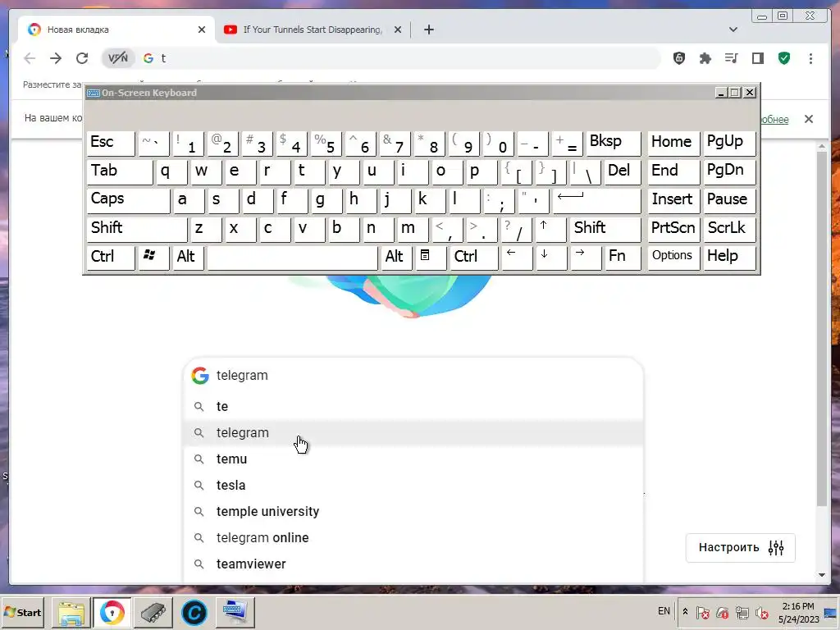The width and height of the screenshot is (840, 630).
Task: Toggle the Fn key
Action: [623, 257]
